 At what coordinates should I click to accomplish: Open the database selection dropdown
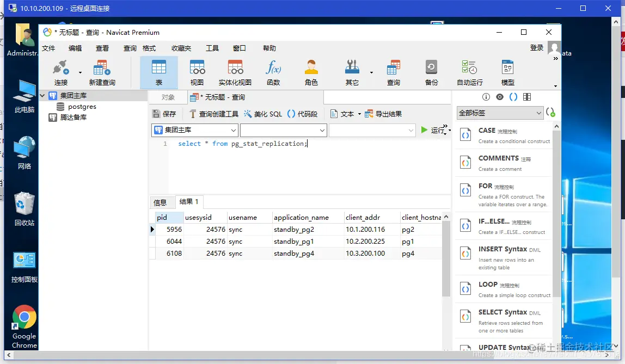(x=284, y=130)
